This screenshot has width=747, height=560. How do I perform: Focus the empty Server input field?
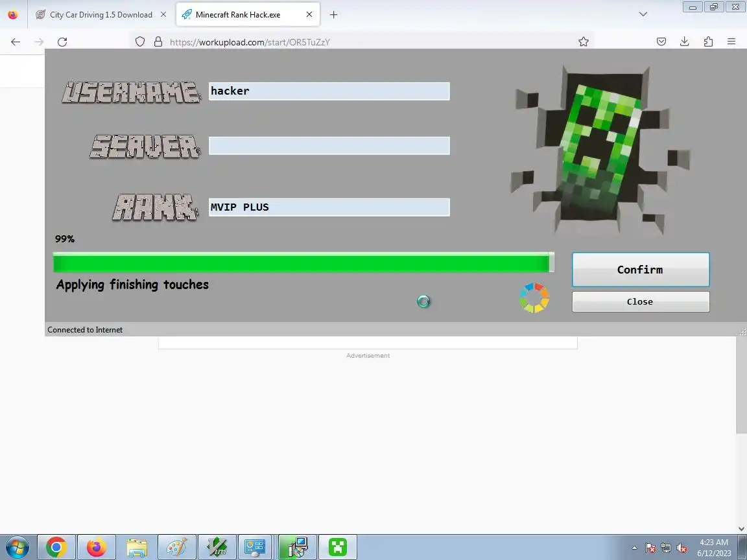coord(329,146)
